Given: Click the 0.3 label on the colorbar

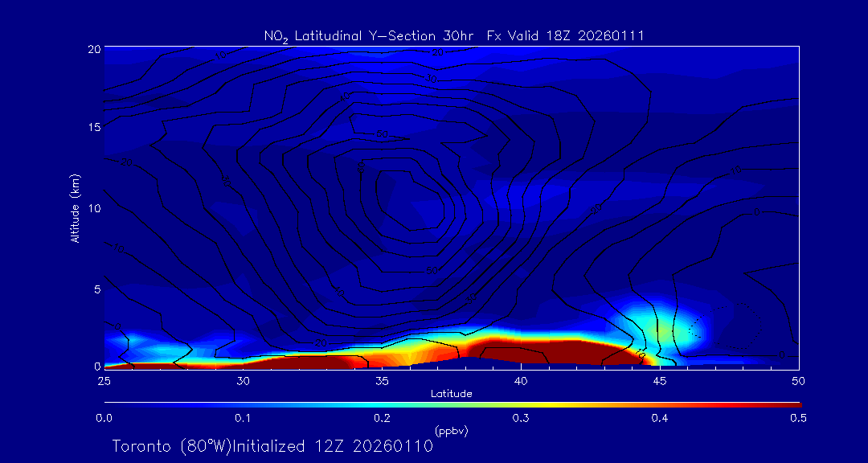Looking at the screenshot, I should coord(520,418).
